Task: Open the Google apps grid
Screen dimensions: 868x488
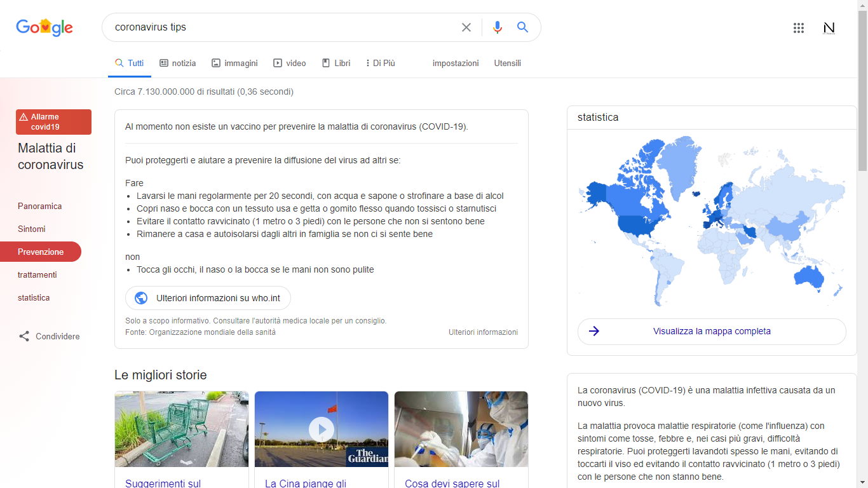Action: click(x=799, y=27)
